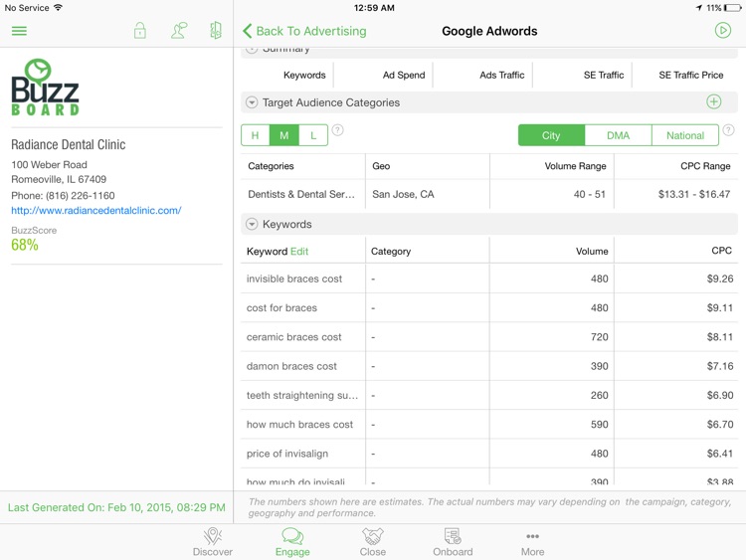The width and height of the screenshot is (746, 560).
Task: Select keyword price of invisalign
Action: coord(286,454)
